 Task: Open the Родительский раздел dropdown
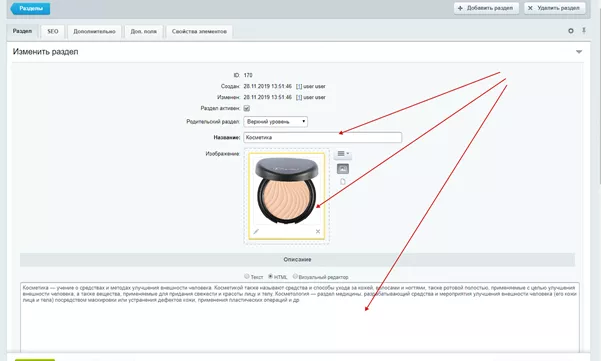276,122
